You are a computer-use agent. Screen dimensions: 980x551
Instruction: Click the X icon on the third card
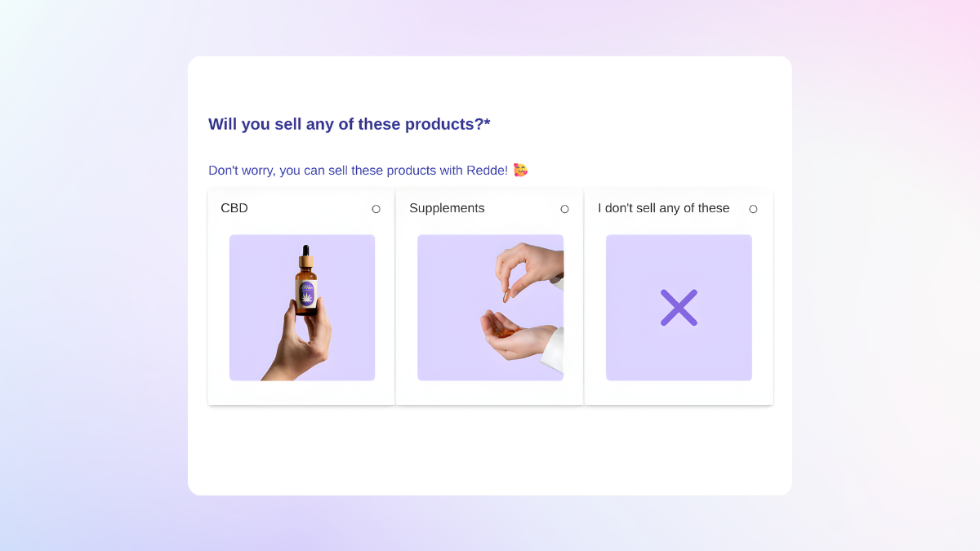(x=679, y=308)
